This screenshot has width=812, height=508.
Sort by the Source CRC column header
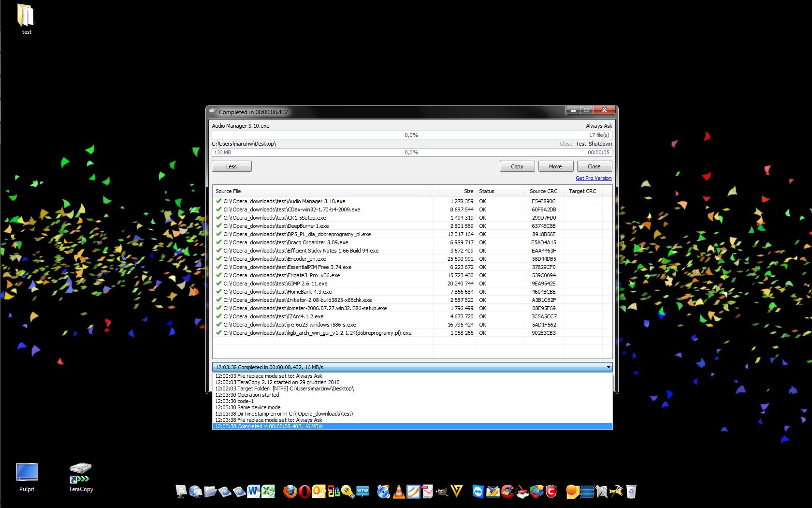coord(544,191)
